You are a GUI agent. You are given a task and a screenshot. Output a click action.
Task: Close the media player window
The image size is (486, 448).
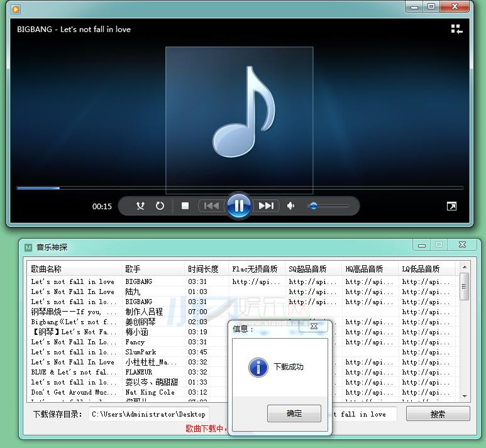click(x=455, y=6)
